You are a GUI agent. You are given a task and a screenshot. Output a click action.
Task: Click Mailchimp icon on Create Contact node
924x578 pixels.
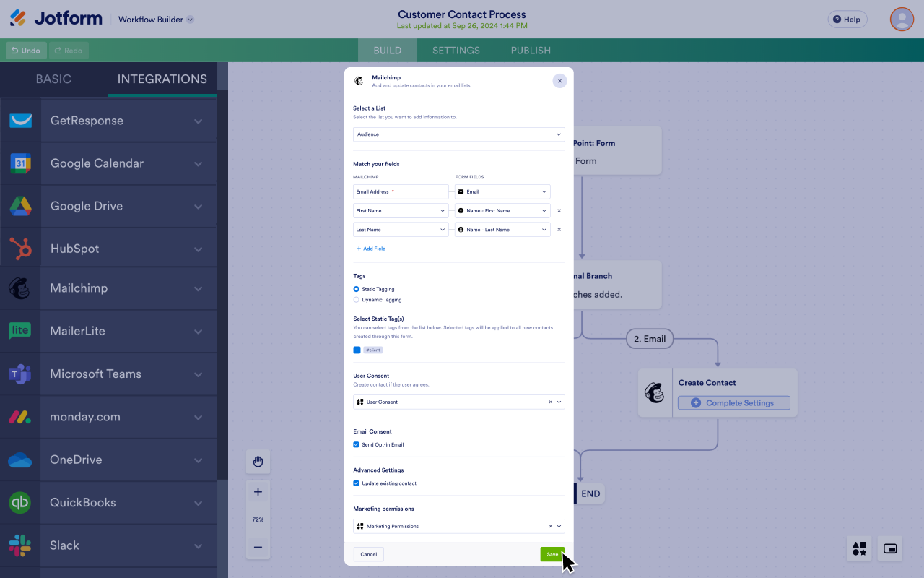click(655, 393)
